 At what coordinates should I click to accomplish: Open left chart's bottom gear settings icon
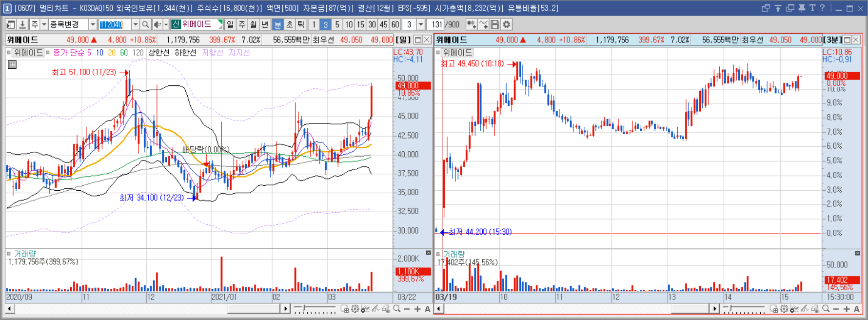(x=355, y=309)
